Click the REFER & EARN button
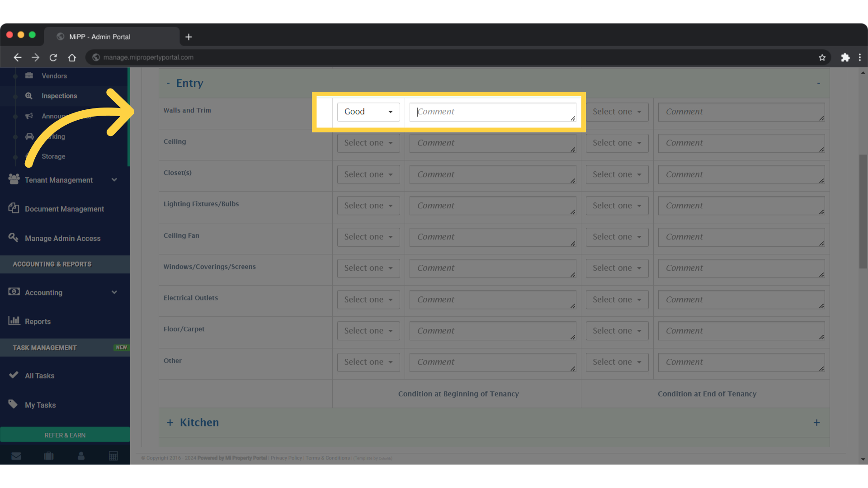 pyautogui.click(x=65, y=435)
